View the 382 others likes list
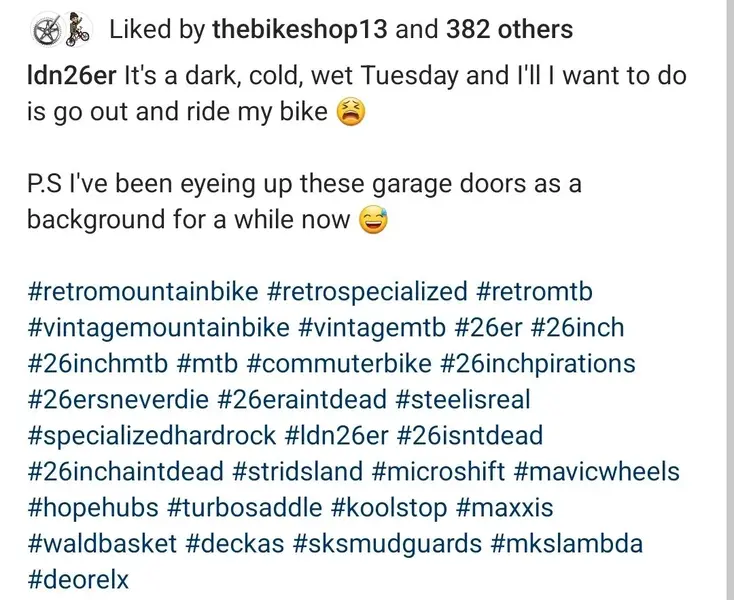 tap(509, 29)
